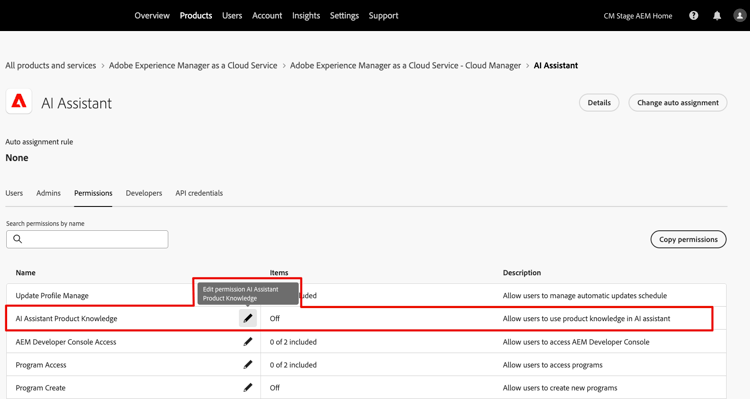Image resolution: width=750 pixels, height=399 pixels.
Task: Open the user profile avatar icon
Action: [739, 16]
